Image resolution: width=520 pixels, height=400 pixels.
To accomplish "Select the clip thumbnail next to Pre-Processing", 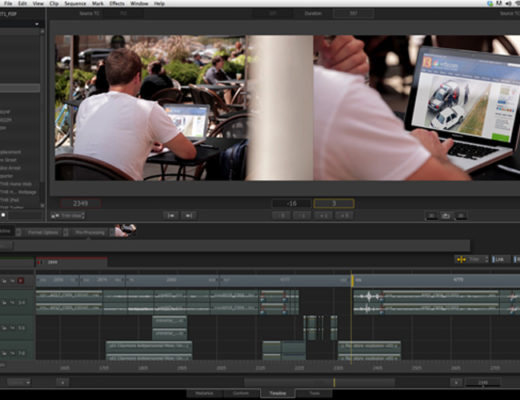I will (125, 230).
